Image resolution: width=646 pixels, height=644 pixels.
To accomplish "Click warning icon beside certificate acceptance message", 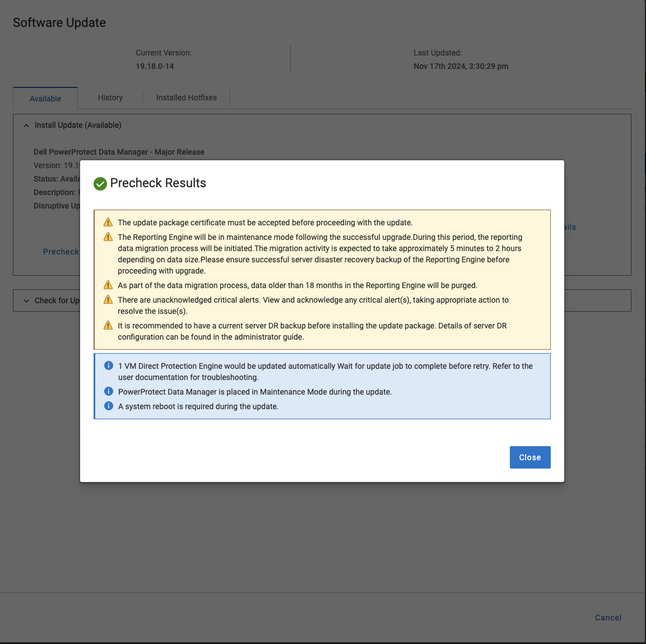I will (108, 222).
